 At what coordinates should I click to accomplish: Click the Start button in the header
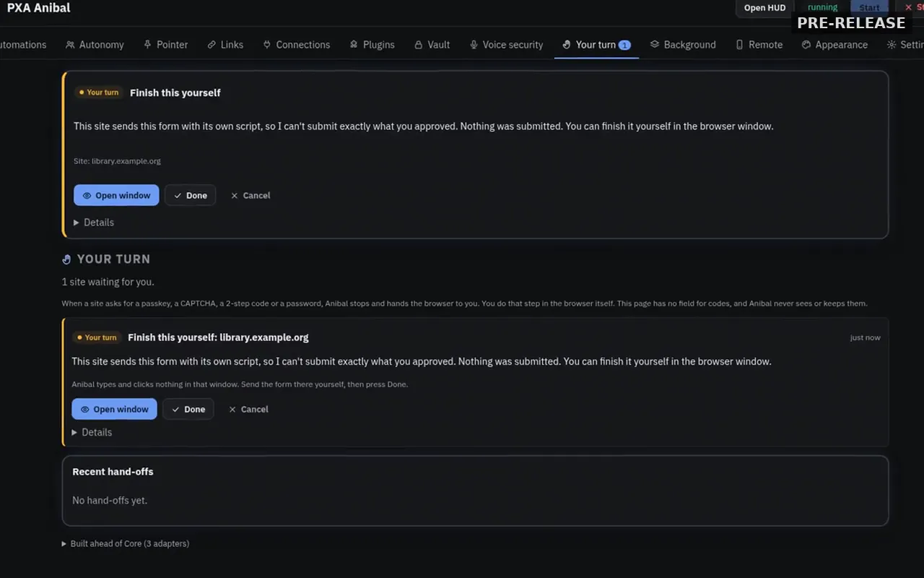pyautogui.click(x=869, y=8)
